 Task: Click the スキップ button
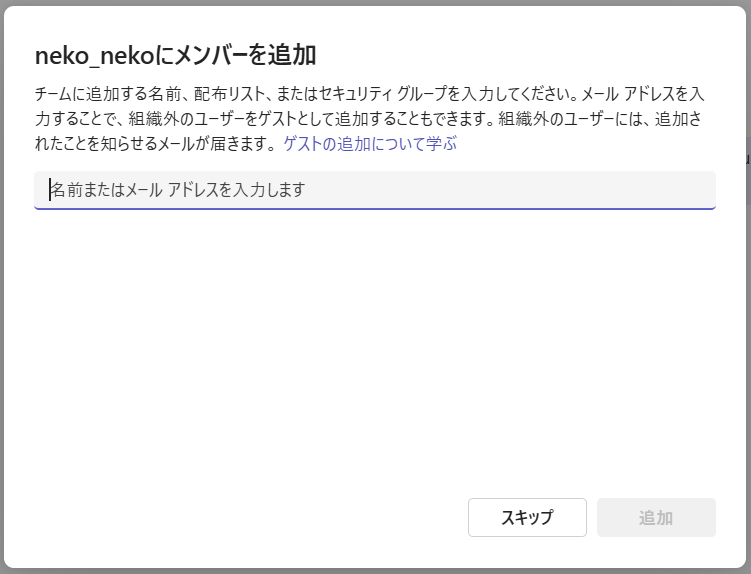tap(527, 517)
